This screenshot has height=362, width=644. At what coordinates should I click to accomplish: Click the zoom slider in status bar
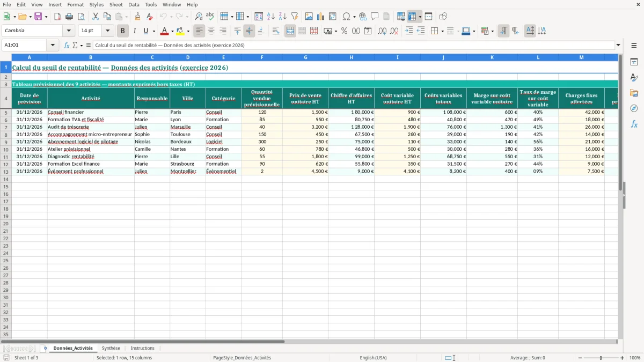click(x=601, y=358)
